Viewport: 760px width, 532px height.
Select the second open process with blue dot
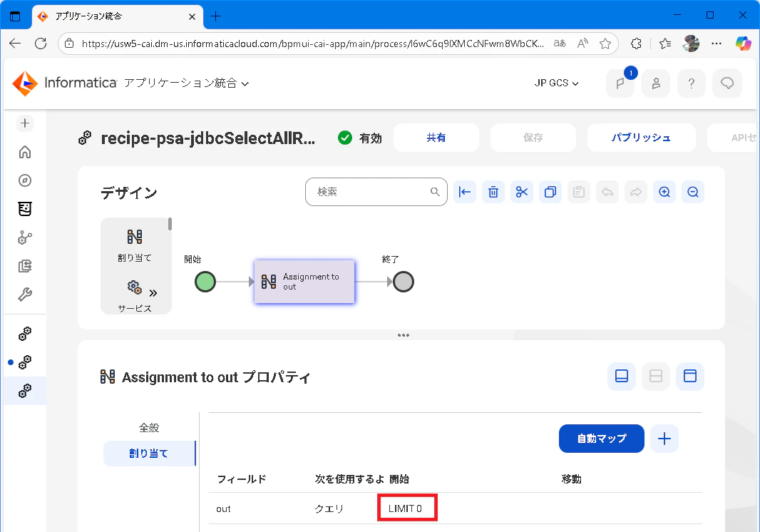25,362
